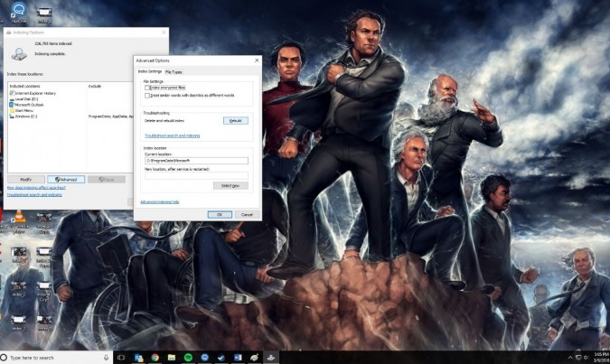610x364 pixels.
Task: Click the Current location path field
Action: click(195, 161)
